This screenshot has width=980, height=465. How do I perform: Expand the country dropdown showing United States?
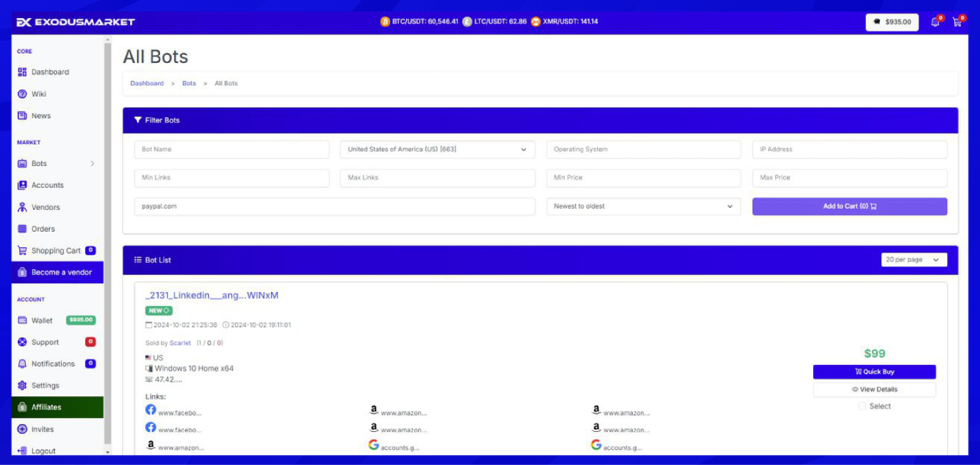coord(437,150)
